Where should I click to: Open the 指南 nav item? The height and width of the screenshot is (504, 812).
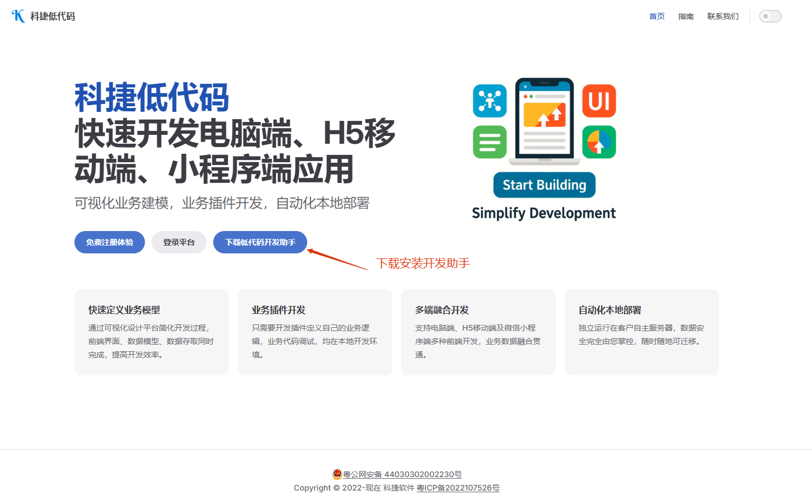[x=686, y=16]
